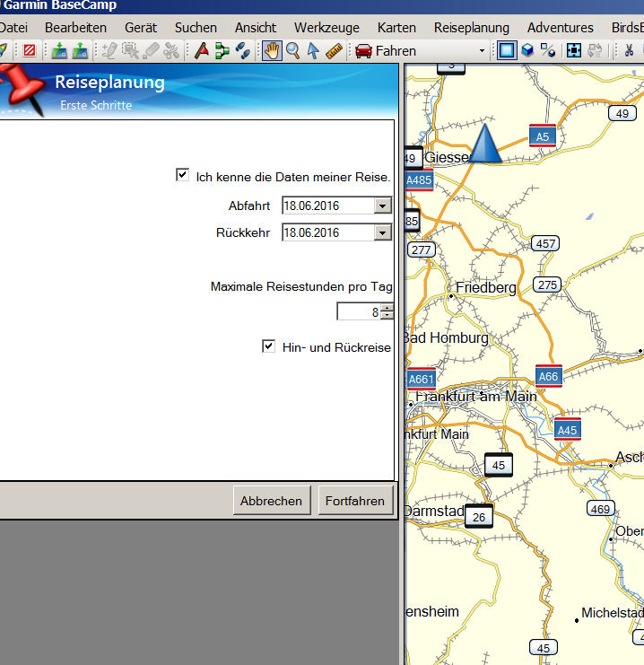This screenshot has height=665, width=644.
Task: Click the travel hours value field
Action: [359, 311]
